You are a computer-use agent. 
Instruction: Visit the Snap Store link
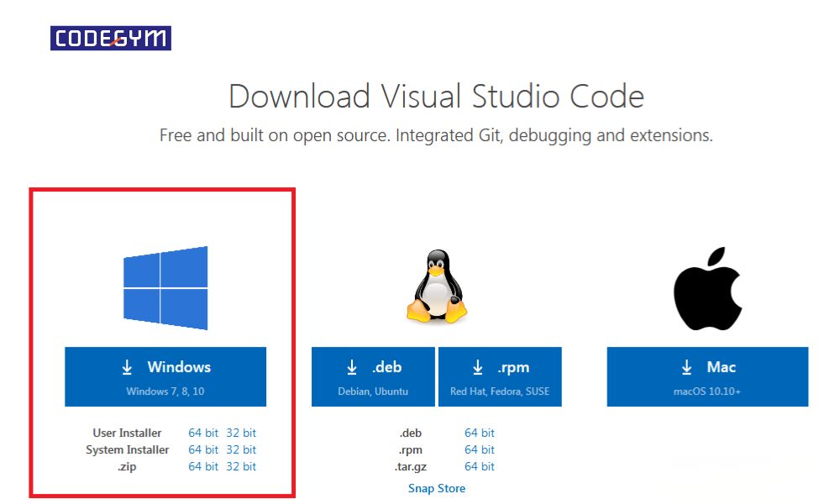coord(437,489)
